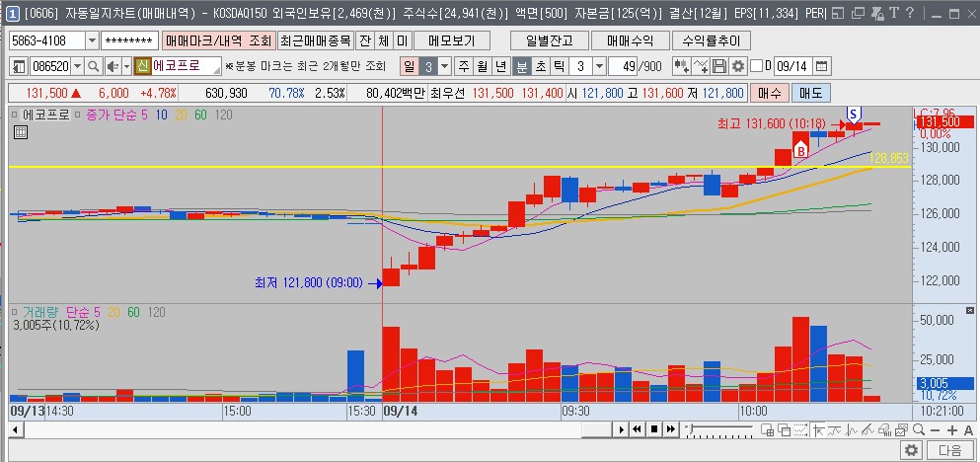
Task: Click the fast-forward button
Action: click(671, 429)
